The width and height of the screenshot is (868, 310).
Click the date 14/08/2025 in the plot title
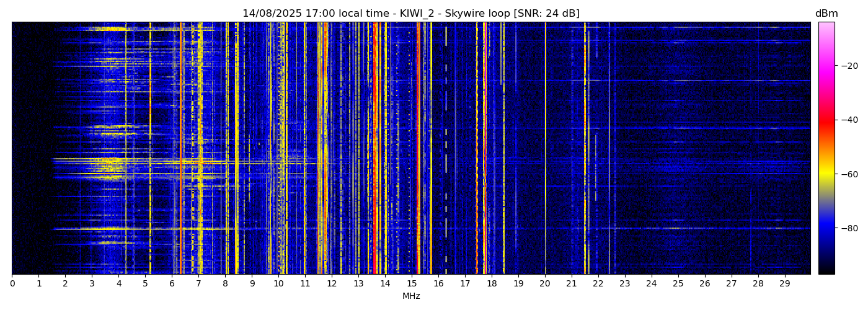[x=270, y=14]
